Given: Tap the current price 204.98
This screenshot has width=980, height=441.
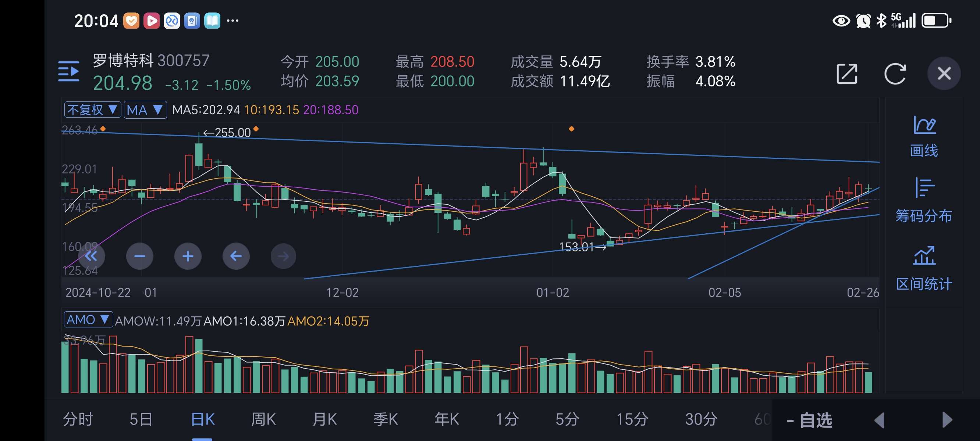Looking at the screenshot, I should point(122,83).
